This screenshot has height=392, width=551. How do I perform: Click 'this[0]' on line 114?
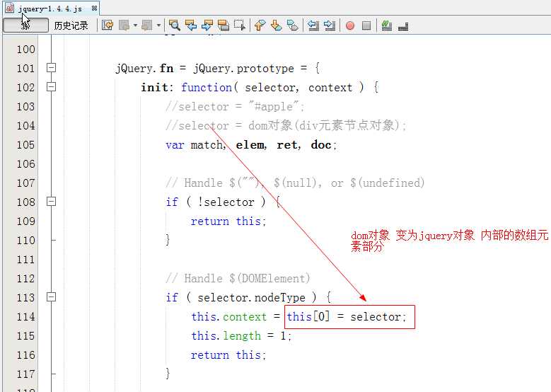coord(308,317)
